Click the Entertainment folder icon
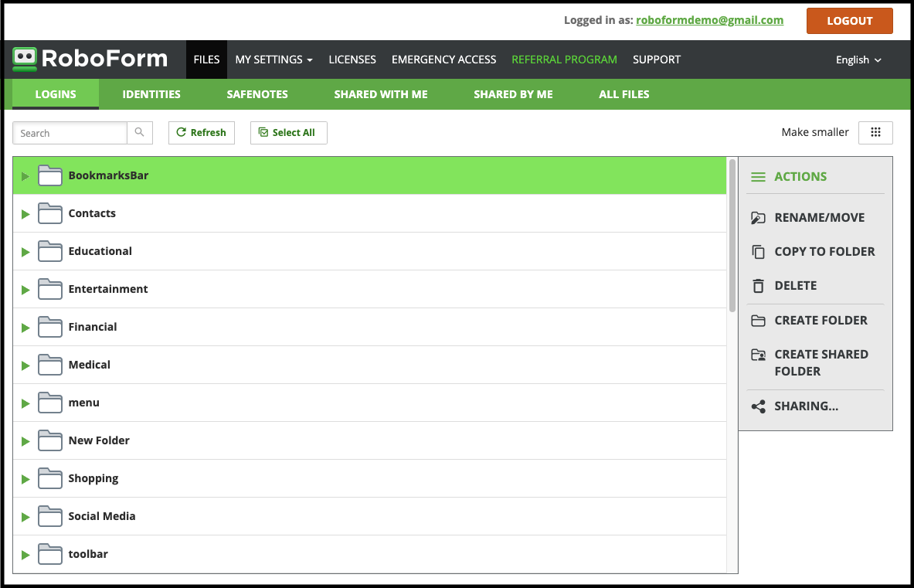The height and width of the screenshot is (588, 914). (x=50, y=289)
